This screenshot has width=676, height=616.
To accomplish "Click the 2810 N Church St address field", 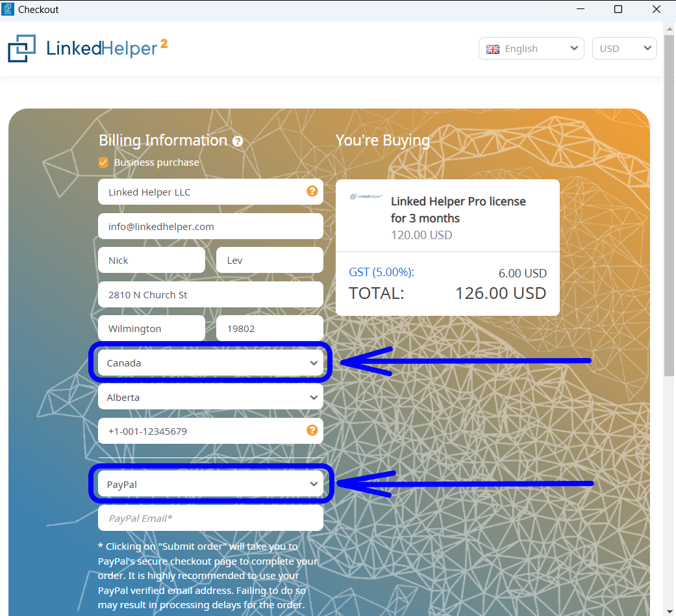I will (x=210, y=294).
